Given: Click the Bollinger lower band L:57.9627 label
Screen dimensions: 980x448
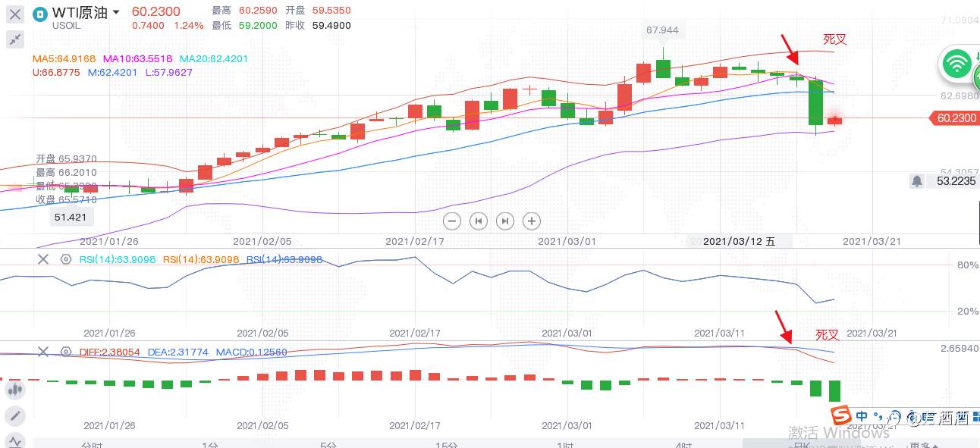Looking at the screenshot, I should pyautogui.click(x=168, y=73).
